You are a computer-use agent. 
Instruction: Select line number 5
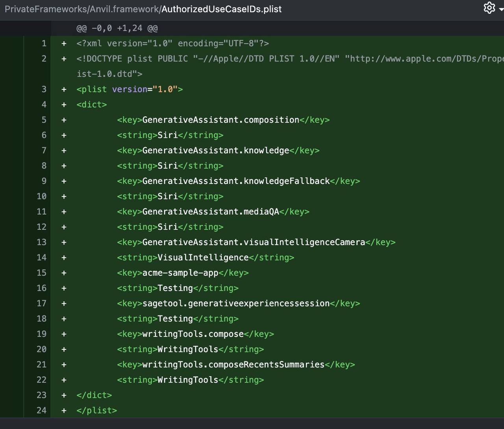click(44, 120)
